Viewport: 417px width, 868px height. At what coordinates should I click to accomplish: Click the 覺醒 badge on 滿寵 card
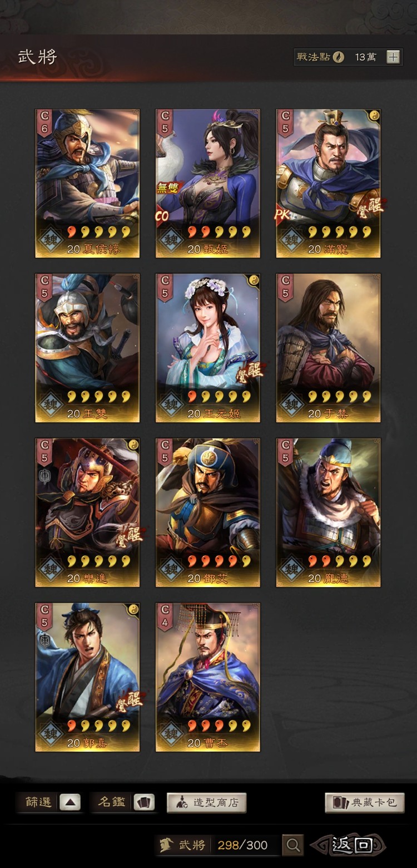(x=368, y=210)
